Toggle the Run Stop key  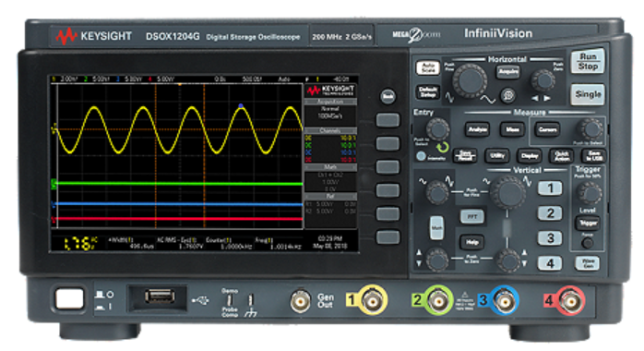588,62
